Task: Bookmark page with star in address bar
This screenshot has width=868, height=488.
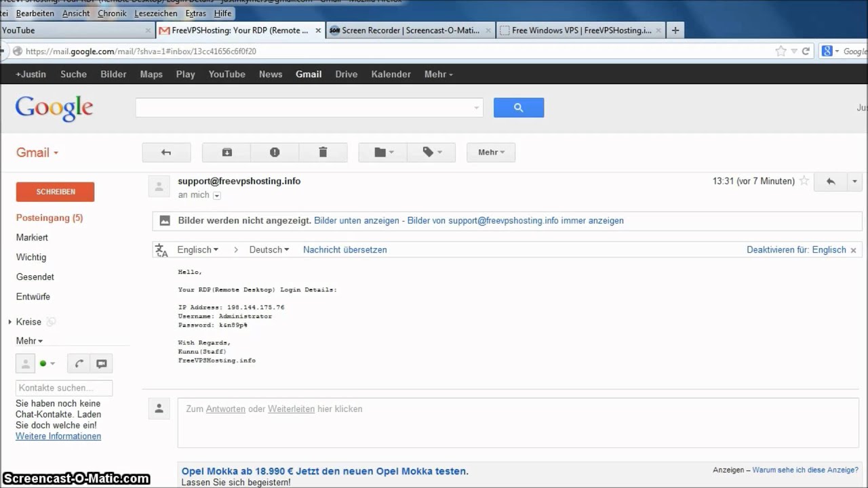Action: click(x=781, y=51)
